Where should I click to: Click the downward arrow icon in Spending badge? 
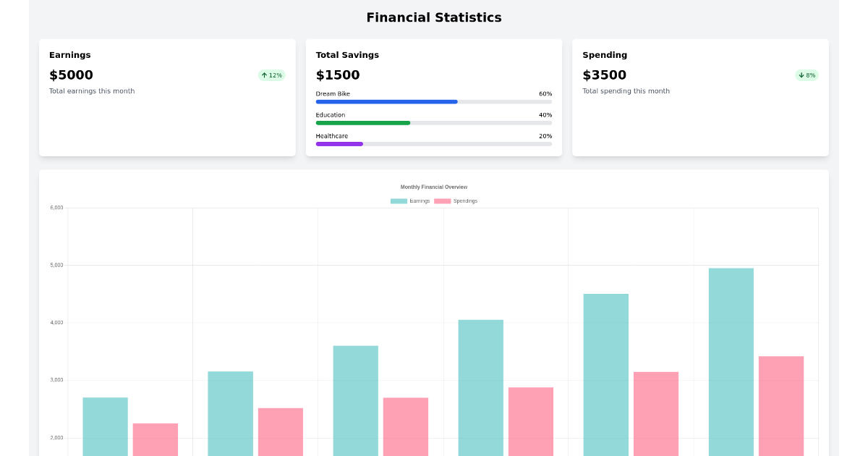coord(801,75)
